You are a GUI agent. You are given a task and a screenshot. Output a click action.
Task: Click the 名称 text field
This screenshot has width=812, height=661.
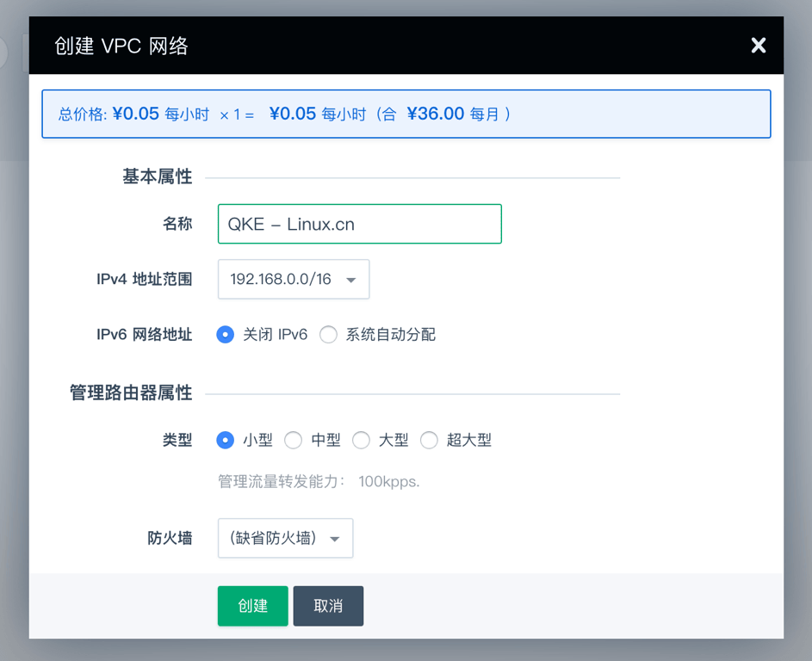pyautogui.click(x=359, y=224)
